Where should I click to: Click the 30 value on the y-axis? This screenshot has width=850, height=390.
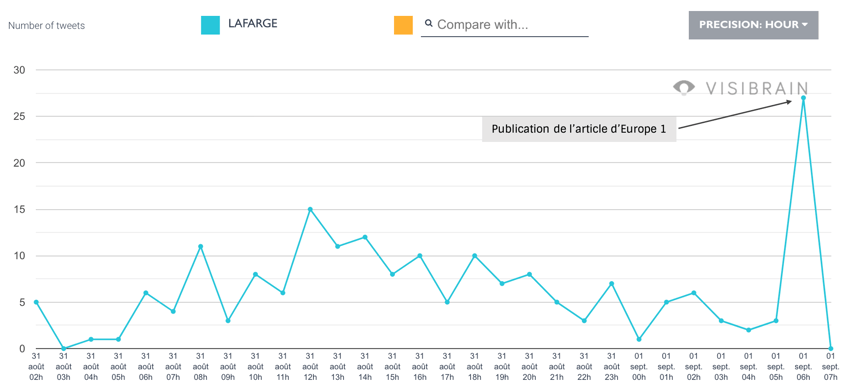(x=19, y=70)
